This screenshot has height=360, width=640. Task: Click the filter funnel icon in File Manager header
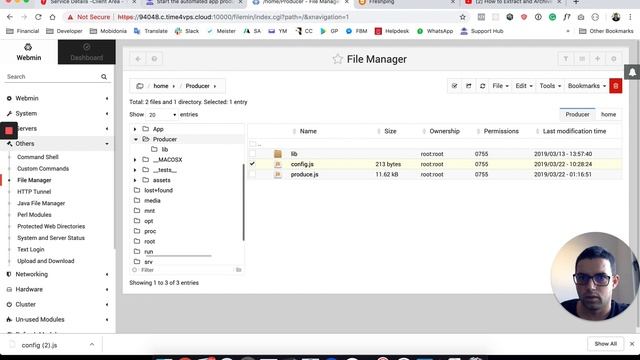point(566,59)
